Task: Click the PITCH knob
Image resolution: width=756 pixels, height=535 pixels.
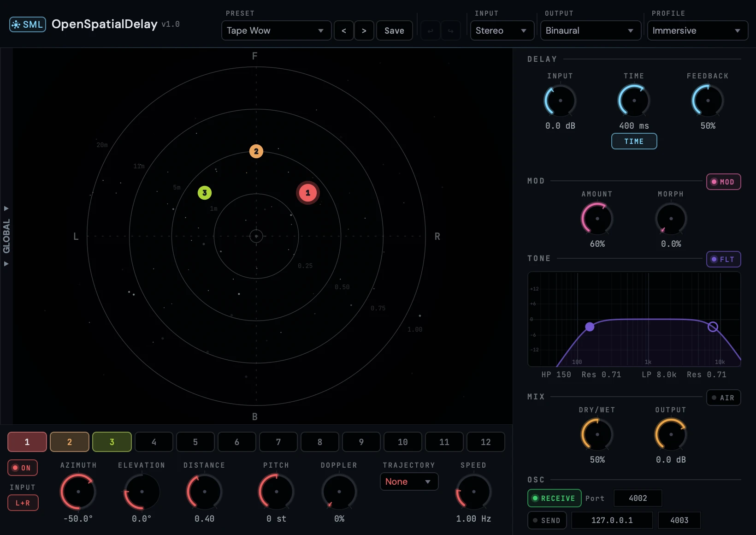Action: click(x=276, y=492)
